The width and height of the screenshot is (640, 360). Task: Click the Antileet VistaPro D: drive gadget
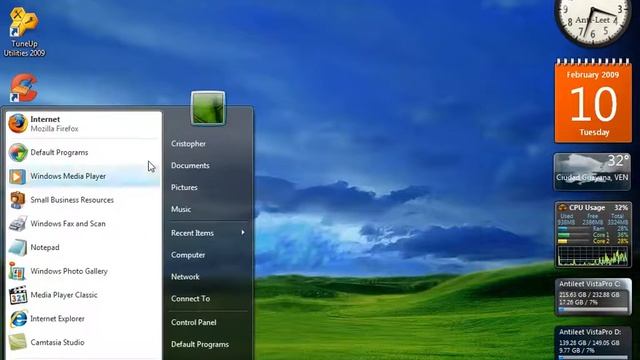point(593,343)
